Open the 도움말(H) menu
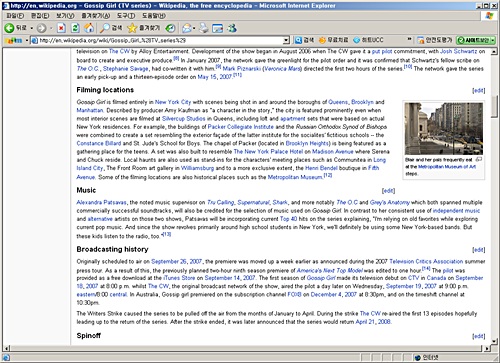 click(x=154, y=16)
